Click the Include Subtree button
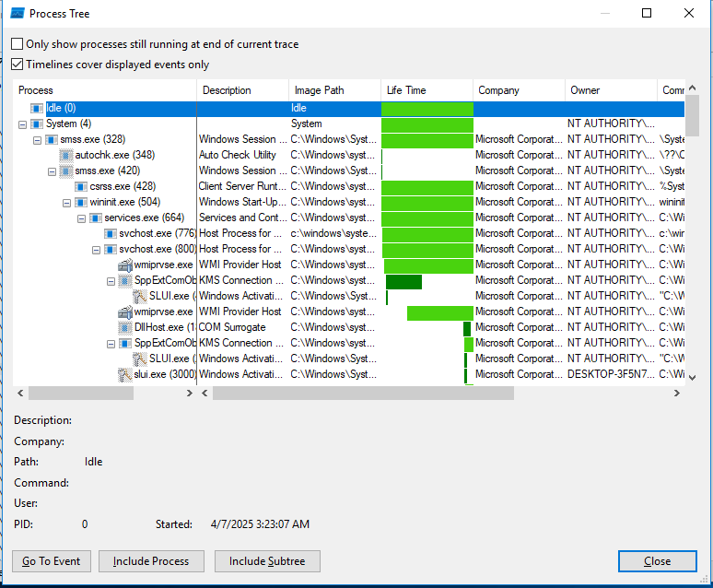This screenshot has width=713, height=588. 267,561
